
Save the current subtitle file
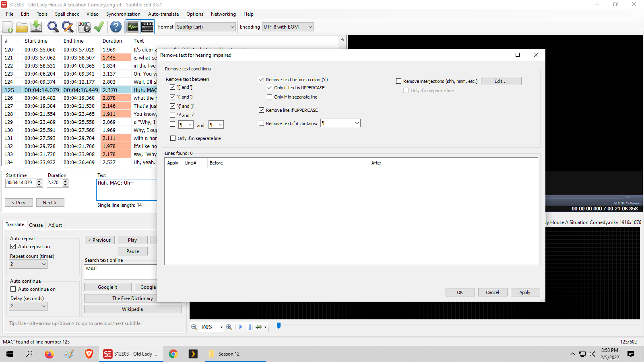(36, 27)
